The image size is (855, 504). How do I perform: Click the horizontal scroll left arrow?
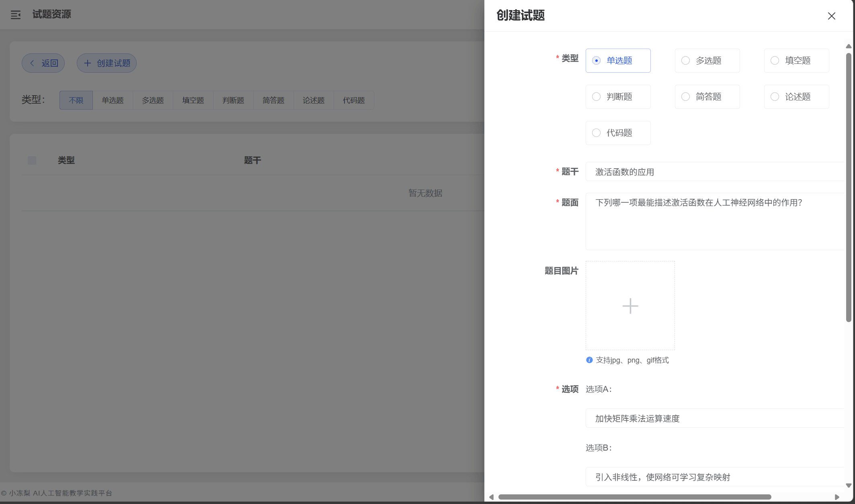tap(491, 497)
